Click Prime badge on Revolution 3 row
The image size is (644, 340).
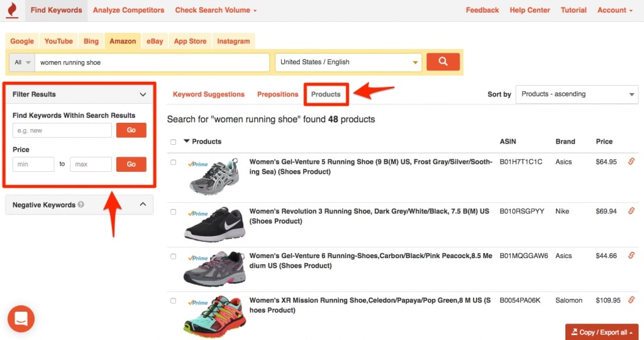[198, 213]
